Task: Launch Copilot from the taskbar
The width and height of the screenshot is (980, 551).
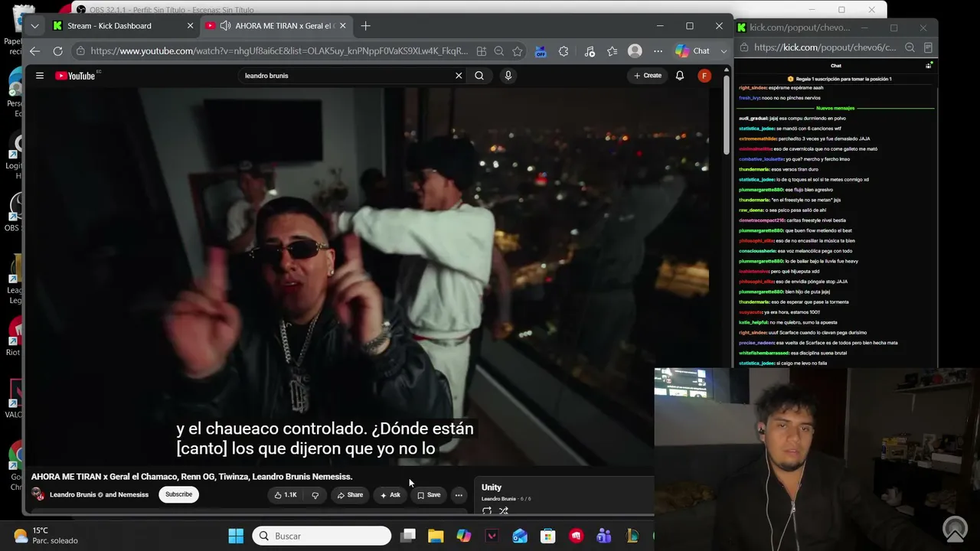Action: 464,536
